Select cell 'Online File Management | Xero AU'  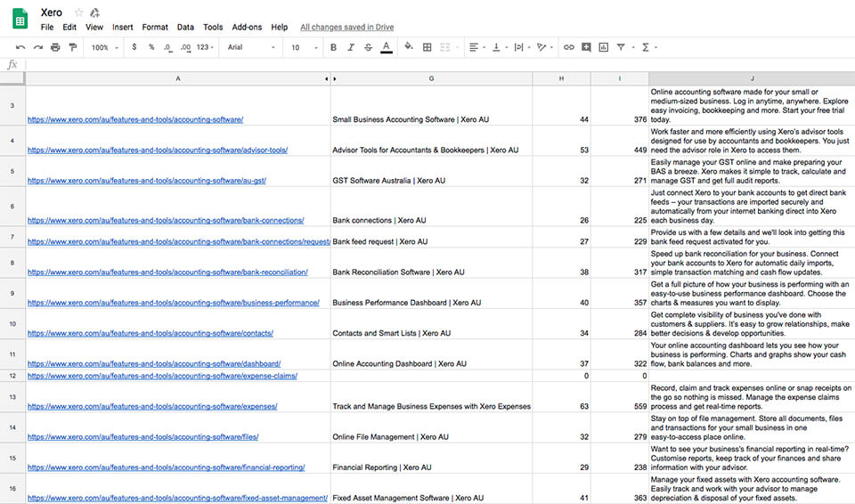(x=431, y=427)
